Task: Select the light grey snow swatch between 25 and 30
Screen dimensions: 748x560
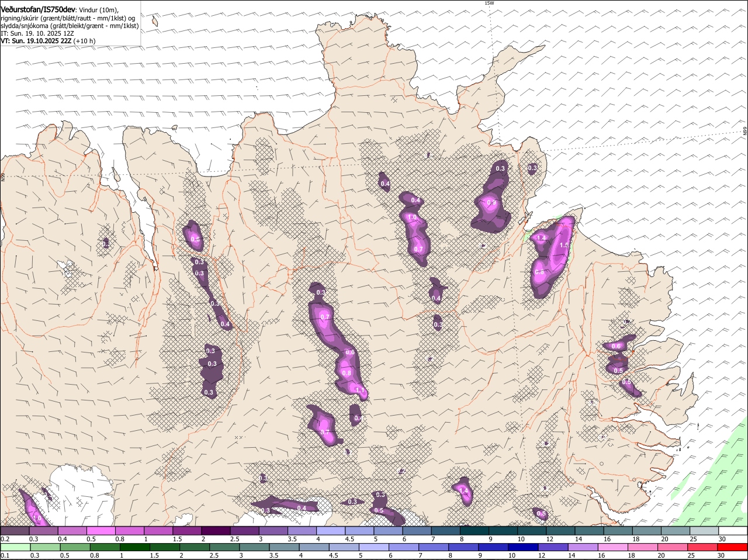Action: (x=704, y=531)
